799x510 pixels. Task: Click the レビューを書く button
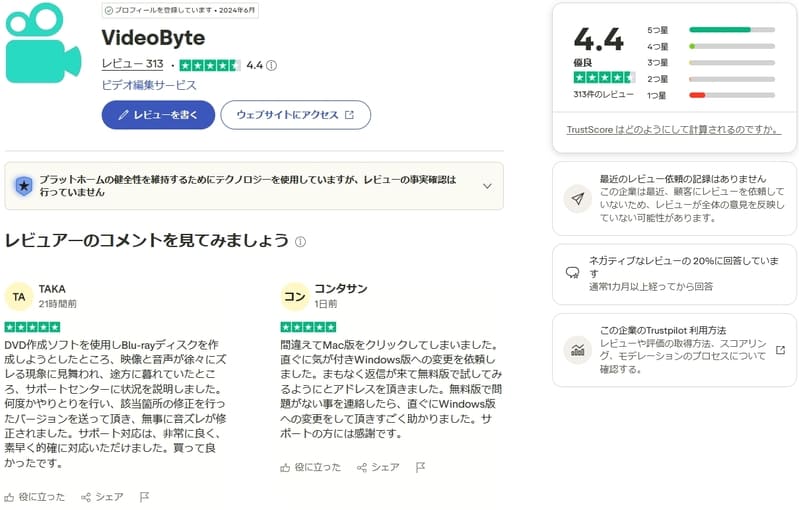pyautogui.click(x=158, y=115)
